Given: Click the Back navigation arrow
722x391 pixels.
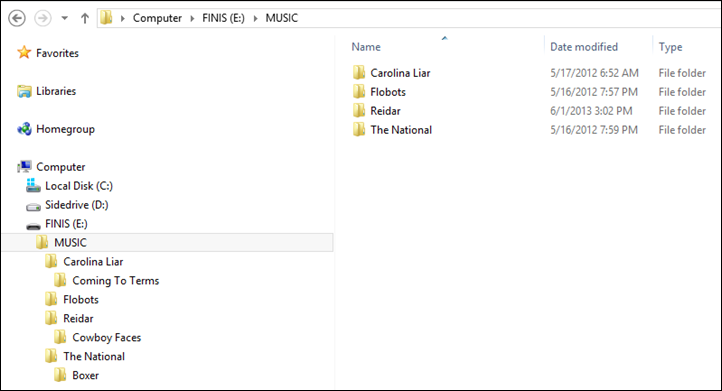Looking at the screenshot, I should tap(17, 18).
